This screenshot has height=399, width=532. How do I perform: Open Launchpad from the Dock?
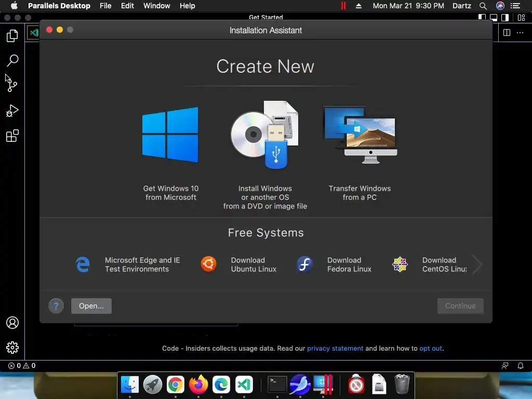pos(153,384)
